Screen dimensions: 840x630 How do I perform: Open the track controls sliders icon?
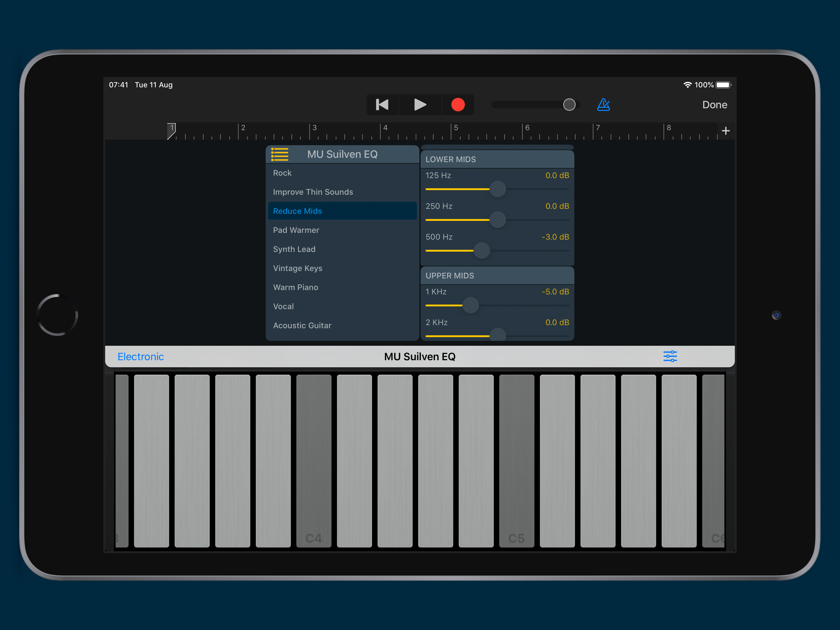670,357
